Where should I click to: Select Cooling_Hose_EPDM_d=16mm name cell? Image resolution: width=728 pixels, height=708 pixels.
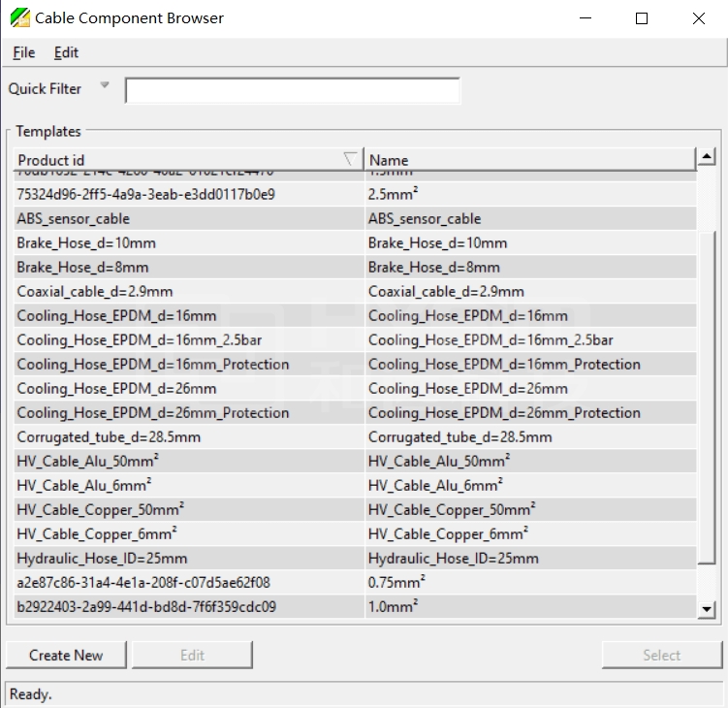[x=530, y=315]
